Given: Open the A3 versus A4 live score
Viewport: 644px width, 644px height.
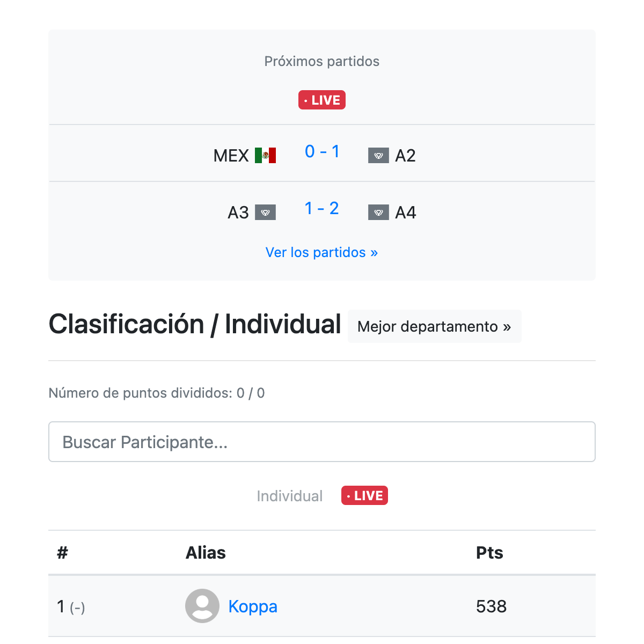Looking at the screenshot, I should tap(321, 209).
